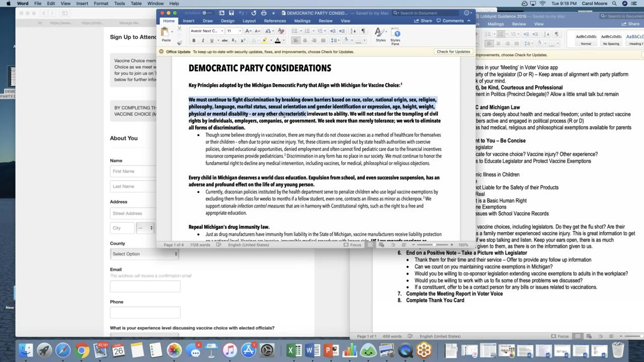The width and height of the screenshot is (644, 362).
Task: Click the Email input field in browser form
Action: point(145,286)
